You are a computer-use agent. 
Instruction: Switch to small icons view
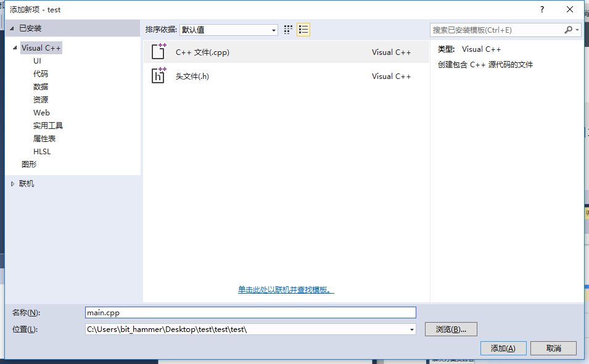(288, 30)
